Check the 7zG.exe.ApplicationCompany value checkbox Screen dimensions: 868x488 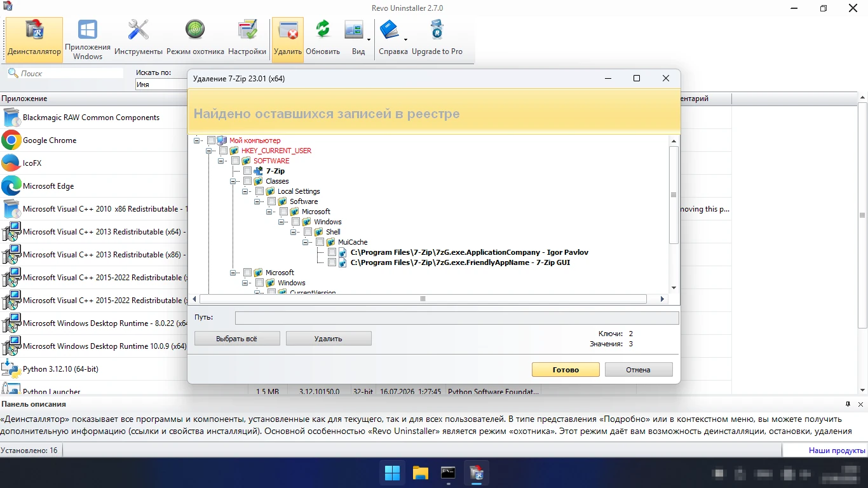tap(332, 252)
